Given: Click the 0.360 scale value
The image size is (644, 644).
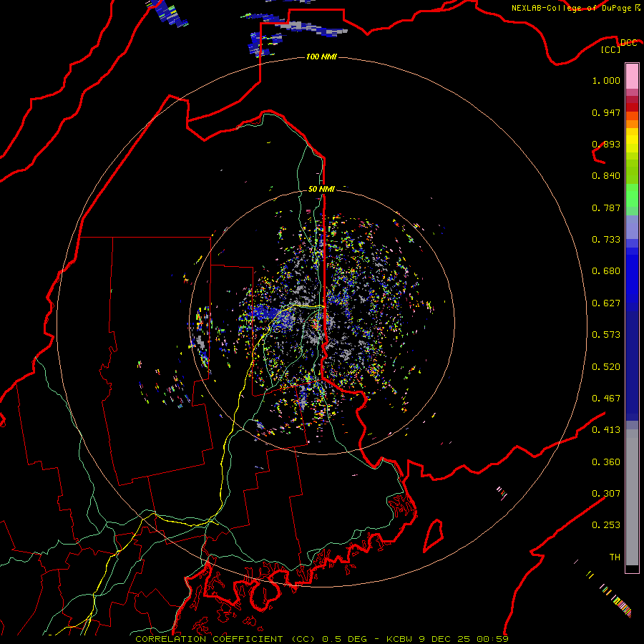Looking at the screenshot, I should coord(606,462).
